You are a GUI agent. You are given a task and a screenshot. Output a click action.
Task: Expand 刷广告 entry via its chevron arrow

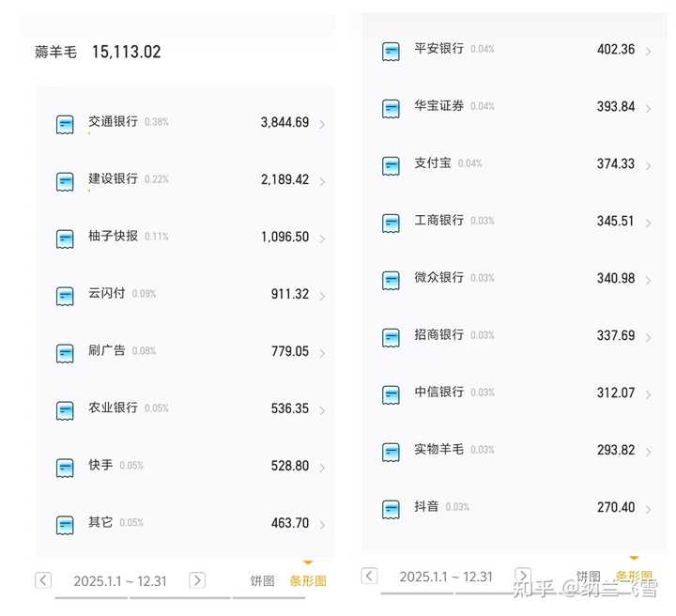coord(322,353)
